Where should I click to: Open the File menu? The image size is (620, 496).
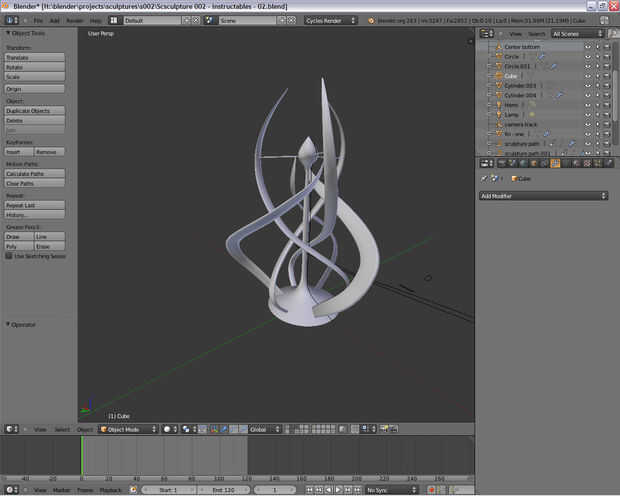tap(38, 20)
